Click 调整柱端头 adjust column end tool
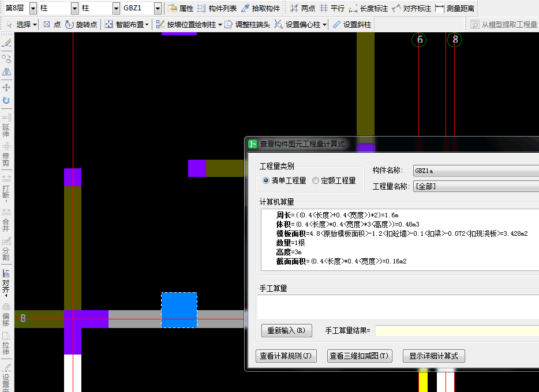539x392 pixels. click(x=247, y=24)
